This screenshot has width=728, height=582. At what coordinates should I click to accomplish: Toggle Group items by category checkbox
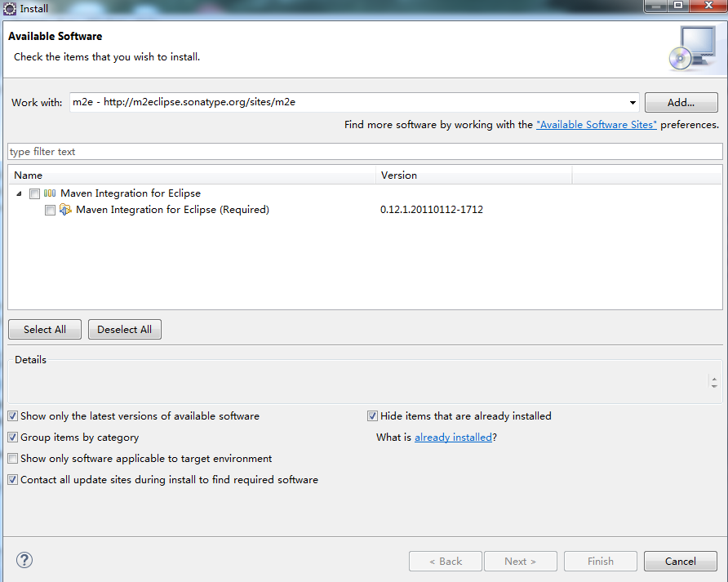coord(13,438)
